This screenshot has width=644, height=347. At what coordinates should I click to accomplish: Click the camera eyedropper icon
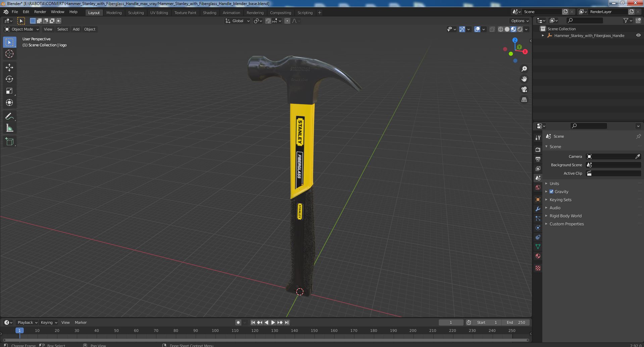638,157
